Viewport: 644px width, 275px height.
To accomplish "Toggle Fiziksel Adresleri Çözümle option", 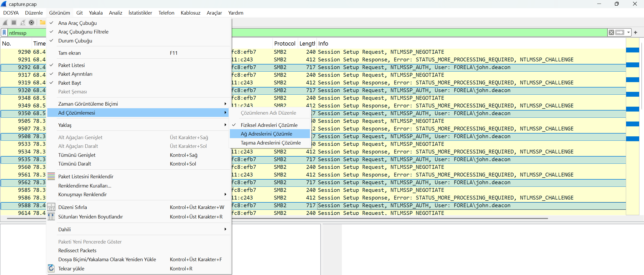I will click(x=269, y=125).
